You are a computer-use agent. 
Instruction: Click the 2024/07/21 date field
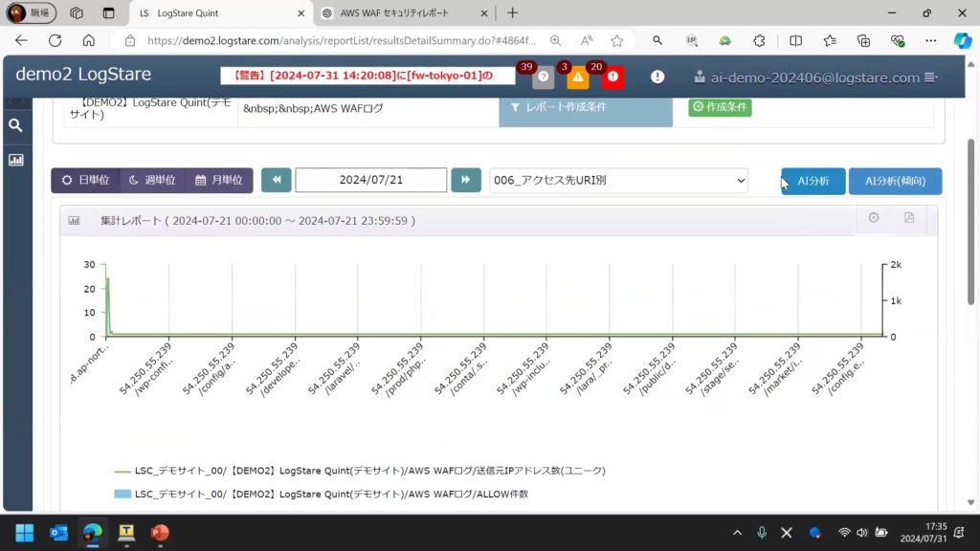click(370, 180)
